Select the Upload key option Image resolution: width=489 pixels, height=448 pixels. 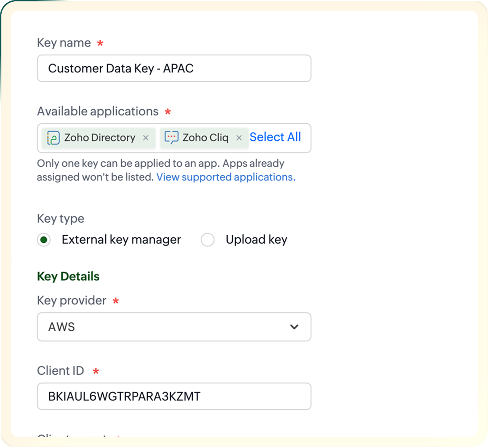pos(208,240)
